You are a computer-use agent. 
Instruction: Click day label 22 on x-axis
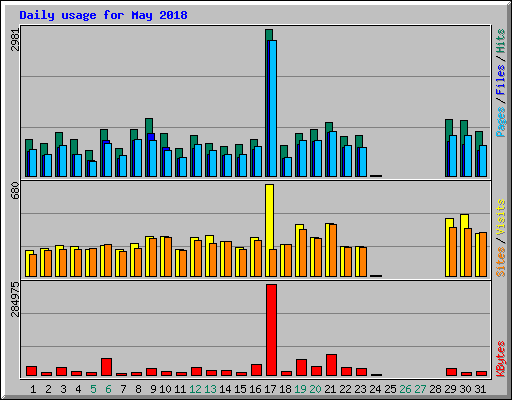345,389
